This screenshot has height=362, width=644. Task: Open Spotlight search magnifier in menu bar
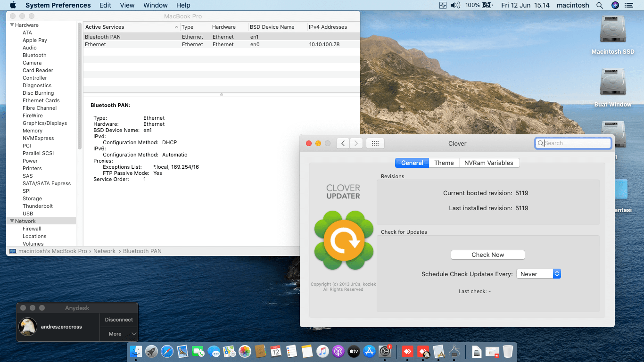pyautogui.click(x=600, y=5)
